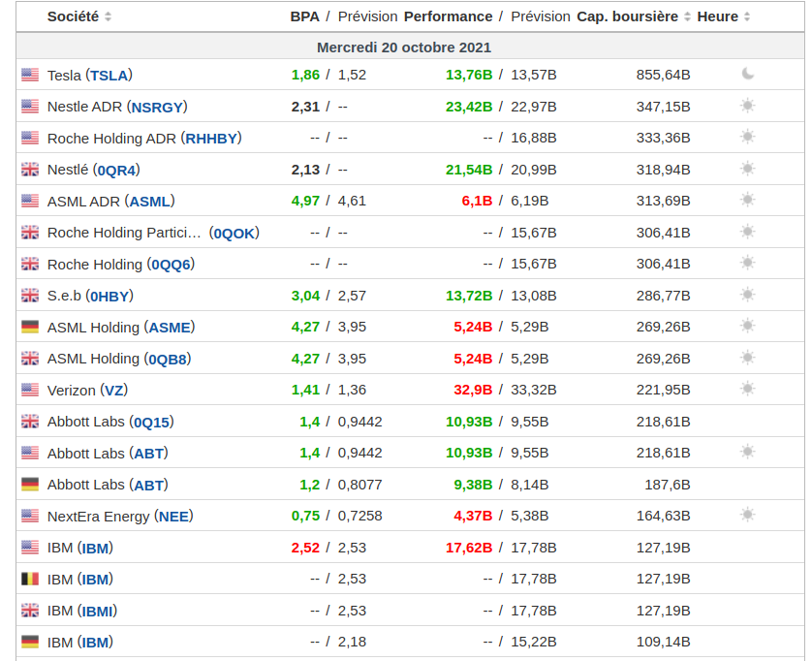Click the sun icon in ASML ADR row
This screenshot has height=661, width=812.
[747, 200]
